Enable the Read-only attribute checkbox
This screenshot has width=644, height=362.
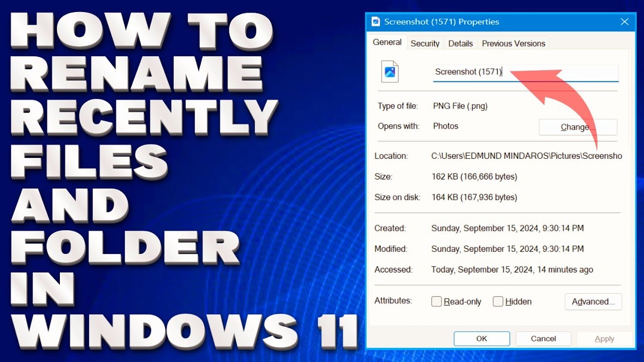click(x=437, y=302)
